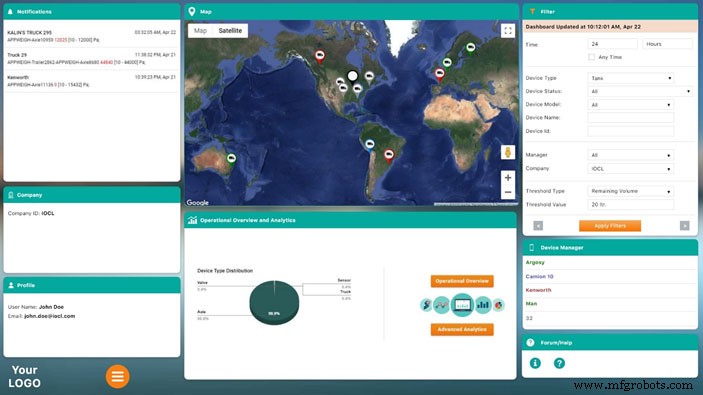Click the blue truck marker over Peru
703x395 pixels.
pyautogui.click(x=369, y=144)
